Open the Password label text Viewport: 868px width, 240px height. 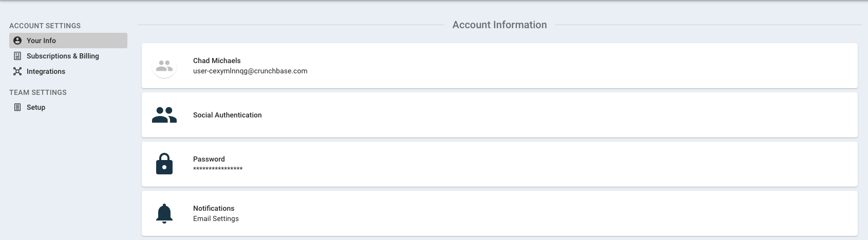coord(209,159)
